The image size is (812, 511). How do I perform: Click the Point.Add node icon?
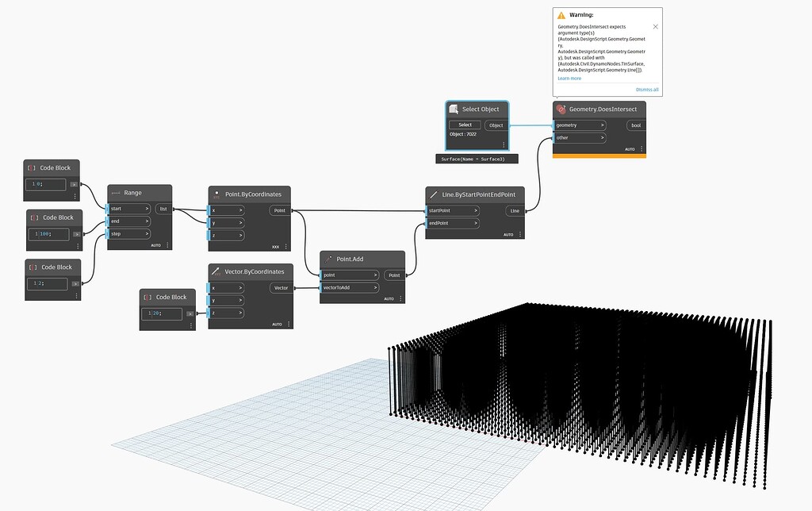(x=327, y=259)
